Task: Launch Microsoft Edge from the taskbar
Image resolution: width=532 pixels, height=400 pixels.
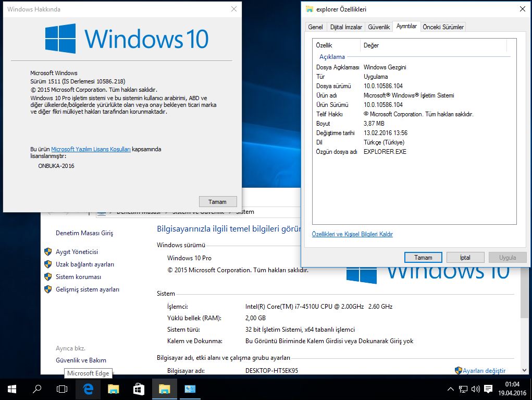Action: [x=88, y=389]
